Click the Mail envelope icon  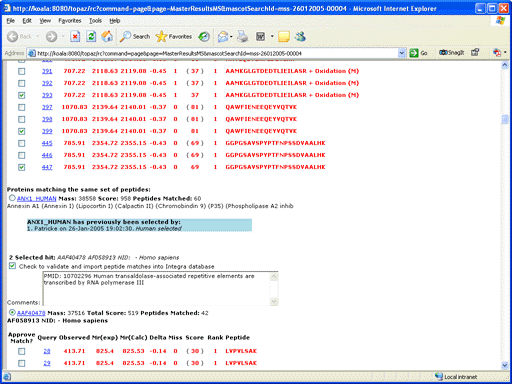click(222, 36)
